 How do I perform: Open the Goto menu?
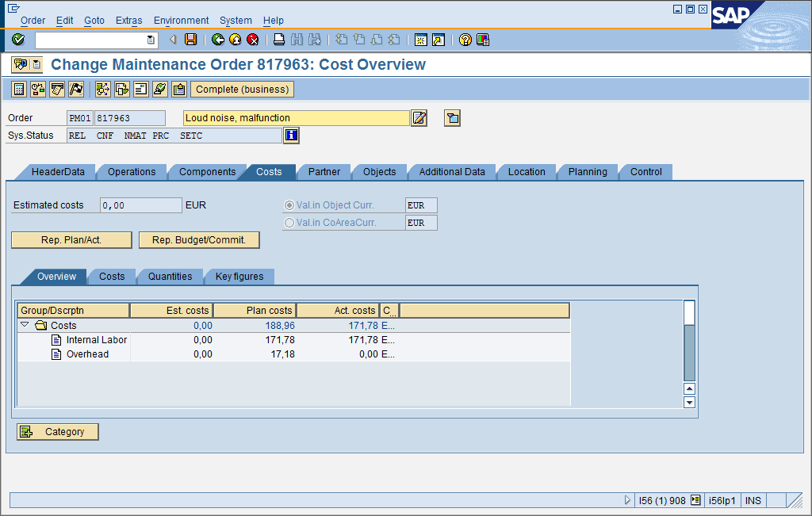tap(94, 21)
